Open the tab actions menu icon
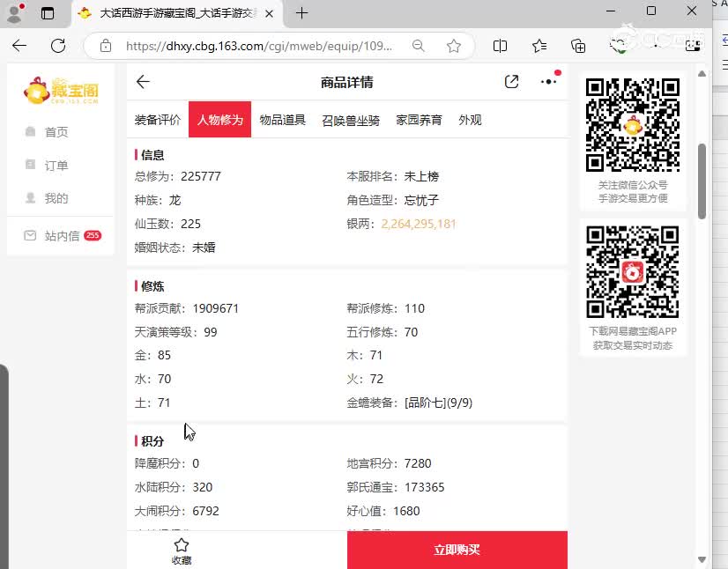728x569 pixels. pos(48,13)
